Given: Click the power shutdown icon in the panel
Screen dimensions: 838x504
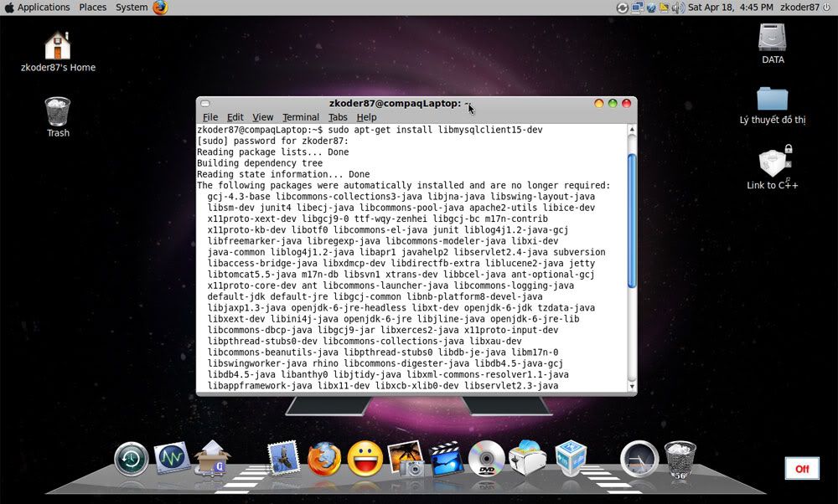Looking at the screenshot, I should 827,7.
